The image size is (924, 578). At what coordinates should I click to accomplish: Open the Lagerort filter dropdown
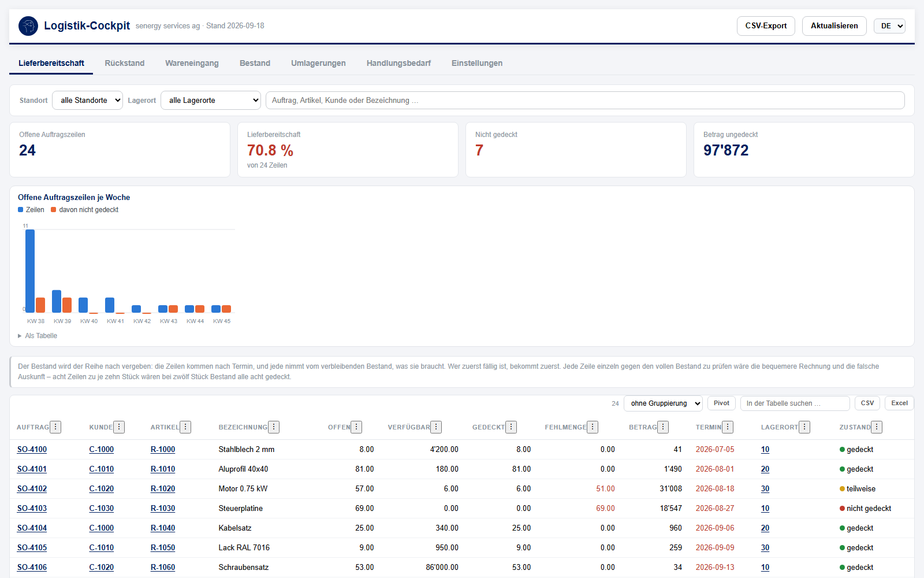(x=211, y=100)
